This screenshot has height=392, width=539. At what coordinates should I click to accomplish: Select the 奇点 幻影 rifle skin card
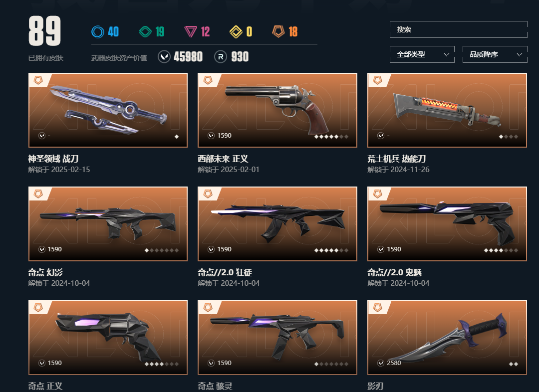click(x=108, y=223)
